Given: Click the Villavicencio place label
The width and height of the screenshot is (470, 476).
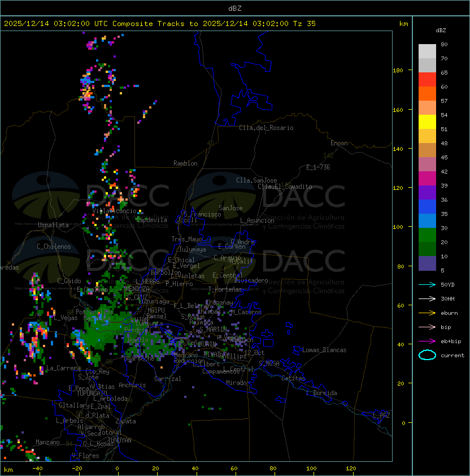Looking at the screenshot, I should [x=114, y=211].
